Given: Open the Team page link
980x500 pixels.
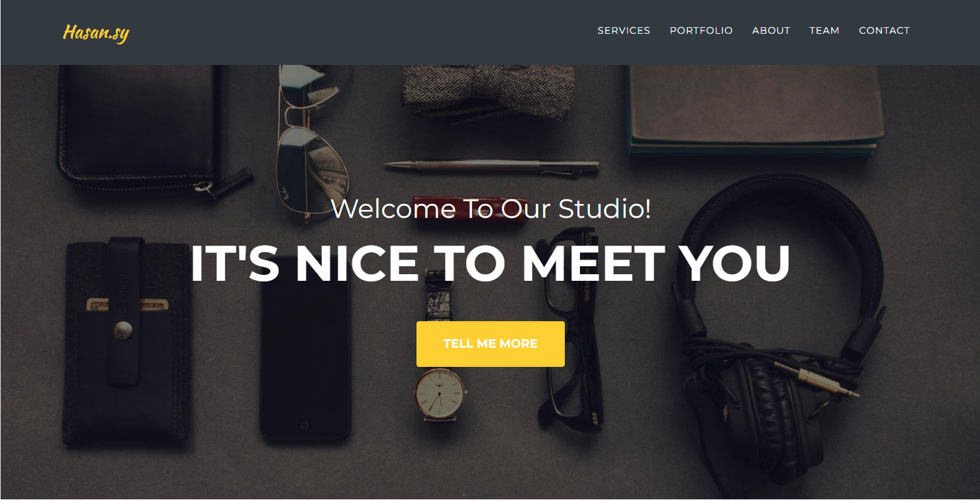Looking at the screenshot, I should [824, 30].
